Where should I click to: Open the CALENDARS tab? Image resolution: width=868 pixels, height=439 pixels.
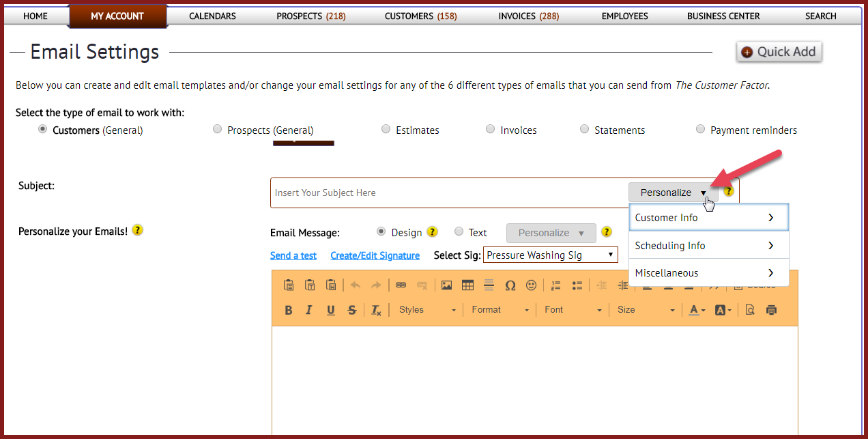tap(212, 16)
